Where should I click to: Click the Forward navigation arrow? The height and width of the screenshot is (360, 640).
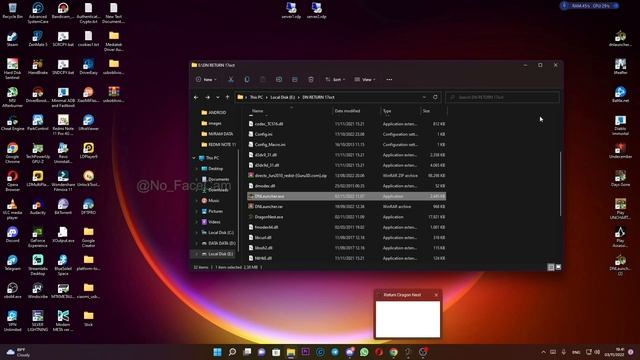207,97
